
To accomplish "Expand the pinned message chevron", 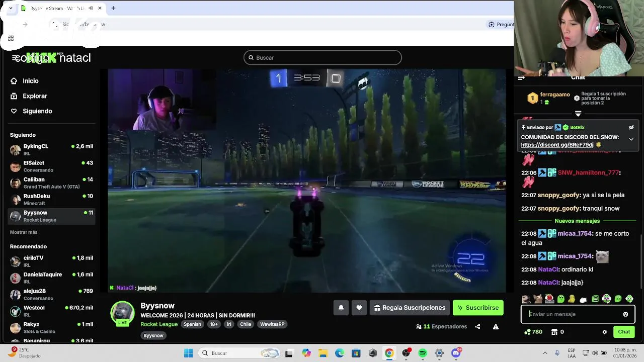I will 631,139.
